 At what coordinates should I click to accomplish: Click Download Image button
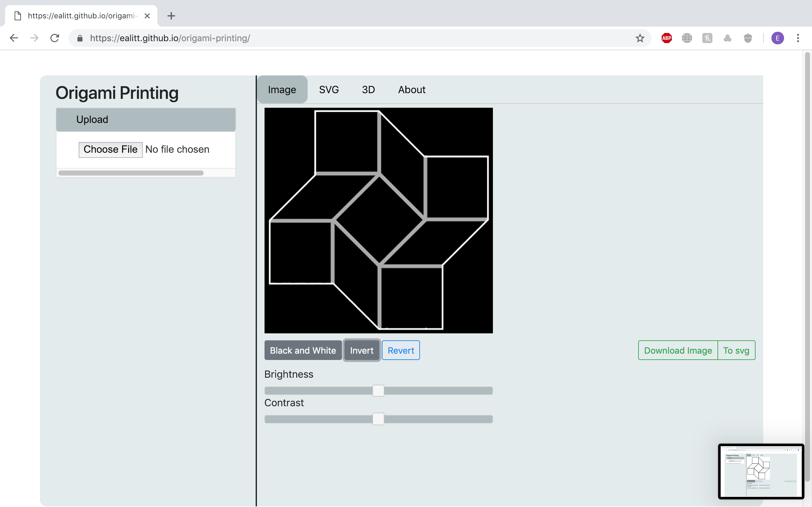[x=678, y=350]
